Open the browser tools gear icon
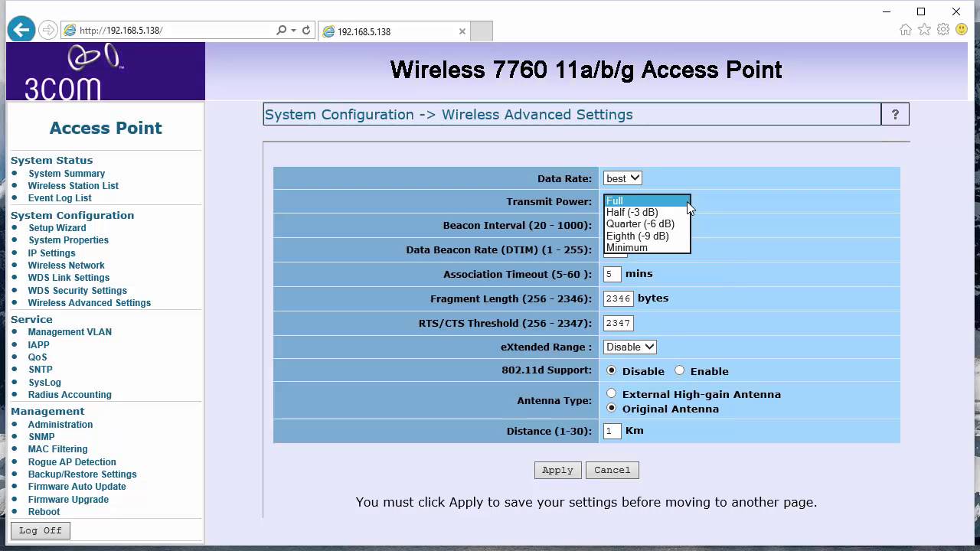 (x=943, y=30)
